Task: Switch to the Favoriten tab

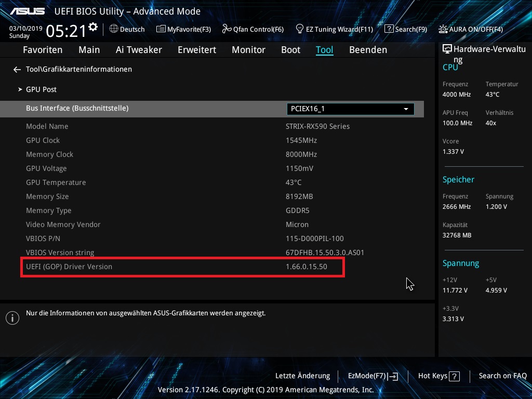Action: point(43,50)
